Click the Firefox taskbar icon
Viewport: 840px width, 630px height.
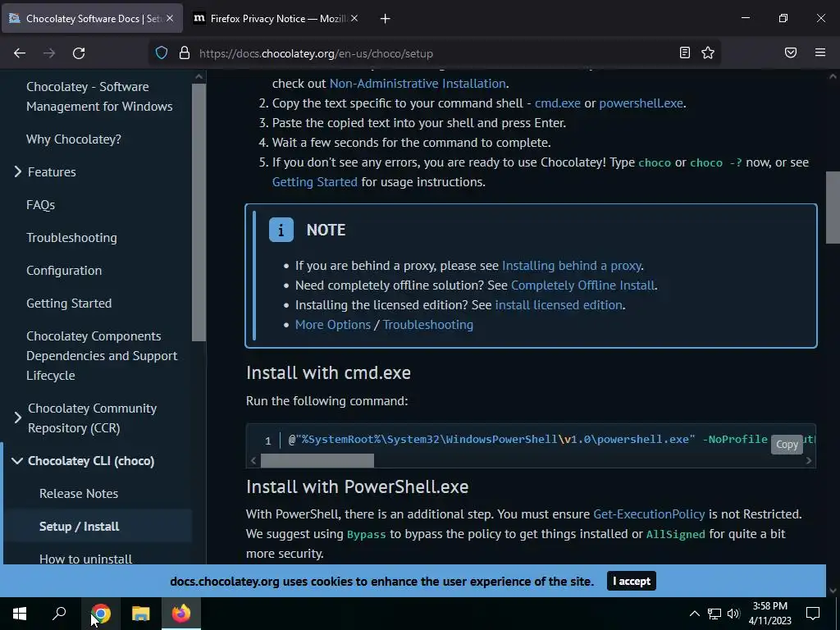(x=181, y=614)
